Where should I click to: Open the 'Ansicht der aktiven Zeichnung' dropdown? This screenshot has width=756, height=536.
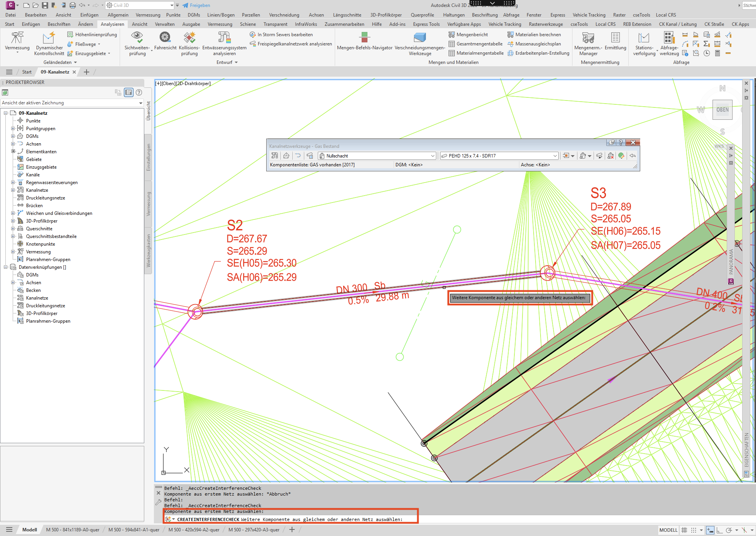coord(72,103)
